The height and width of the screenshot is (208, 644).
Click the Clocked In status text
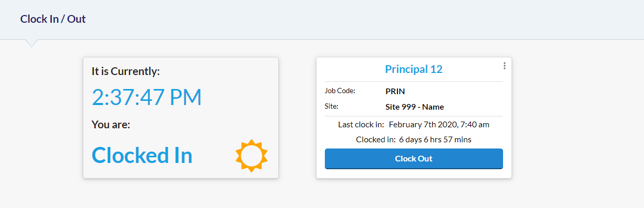tap(142, 155)
